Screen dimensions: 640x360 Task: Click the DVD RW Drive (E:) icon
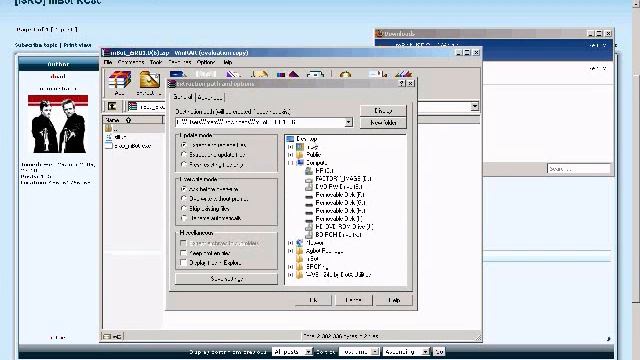[x=309, y=187]
